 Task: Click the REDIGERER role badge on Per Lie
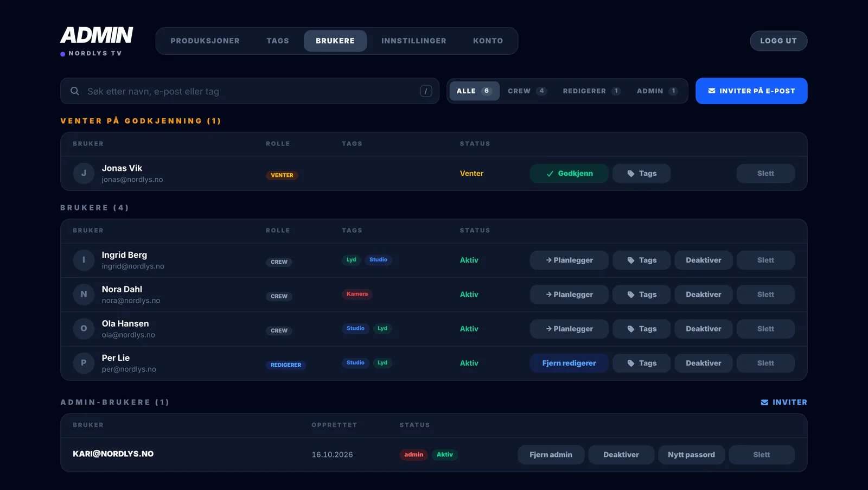point(286,365)
